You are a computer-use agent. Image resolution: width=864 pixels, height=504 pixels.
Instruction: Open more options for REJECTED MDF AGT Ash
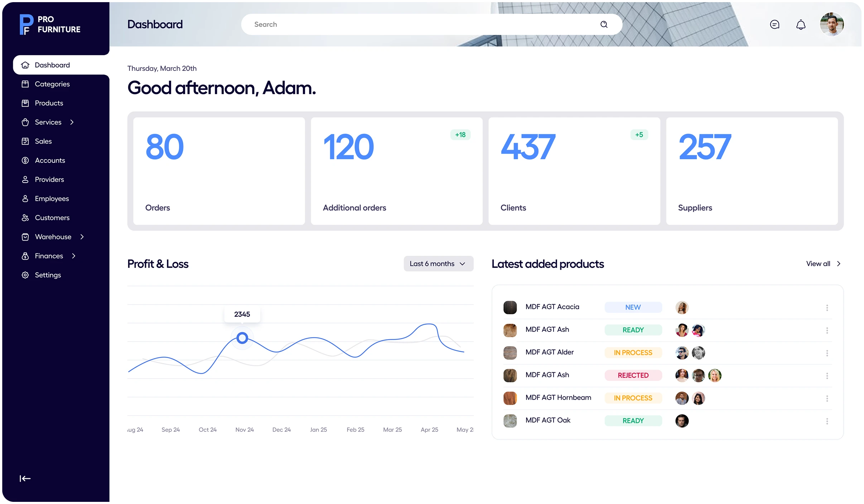(827, 375)
